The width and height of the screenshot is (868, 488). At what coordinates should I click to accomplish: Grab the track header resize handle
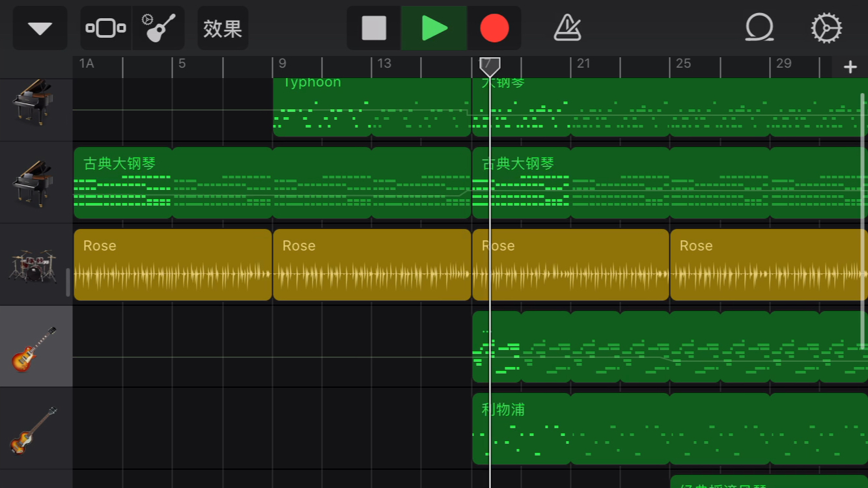pyautogui.click(x=68, y=282)
